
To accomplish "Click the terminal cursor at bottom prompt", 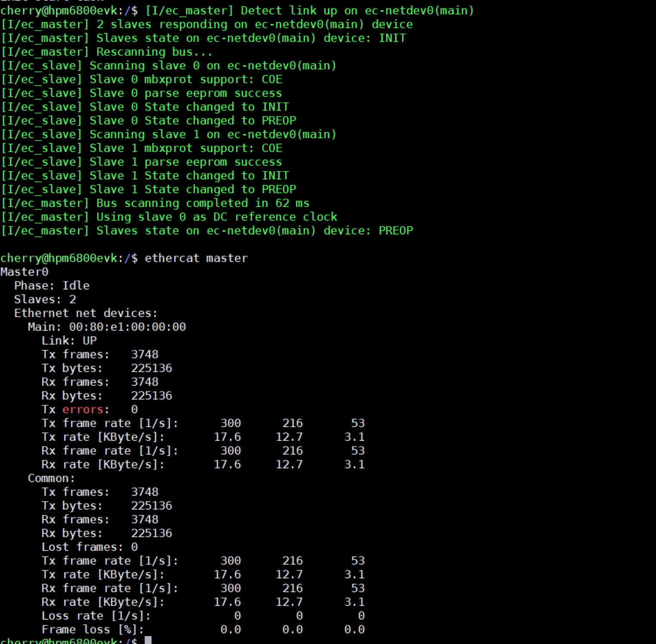I will click(x=148, y=641).
